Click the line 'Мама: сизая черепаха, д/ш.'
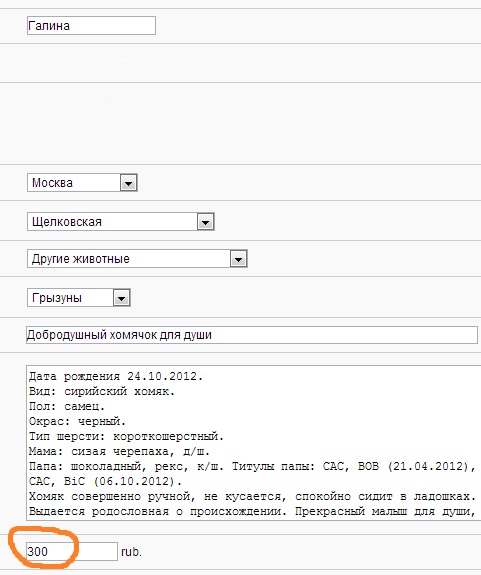The height and width of the screenshot is (575, 481). tap(119, 452)
